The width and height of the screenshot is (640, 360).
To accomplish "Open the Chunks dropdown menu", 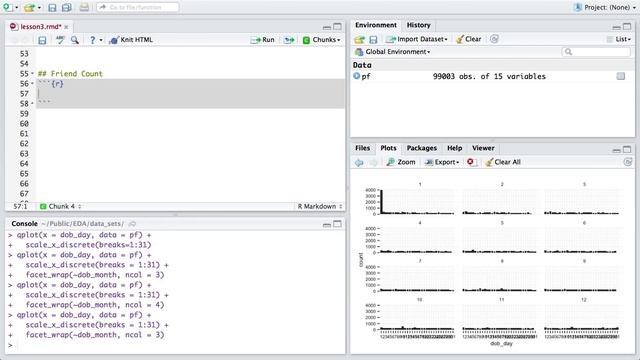I will 322,40.
